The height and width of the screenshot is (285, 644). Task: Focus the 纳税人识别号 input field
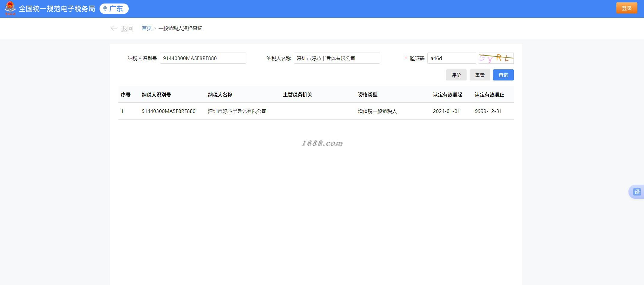203,58
